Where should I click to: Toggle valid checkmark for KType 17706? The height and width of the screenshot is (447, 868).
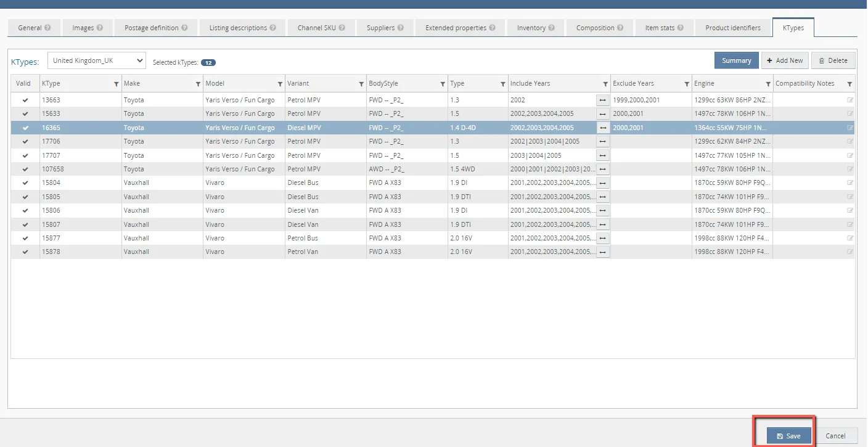click(25, 141)
